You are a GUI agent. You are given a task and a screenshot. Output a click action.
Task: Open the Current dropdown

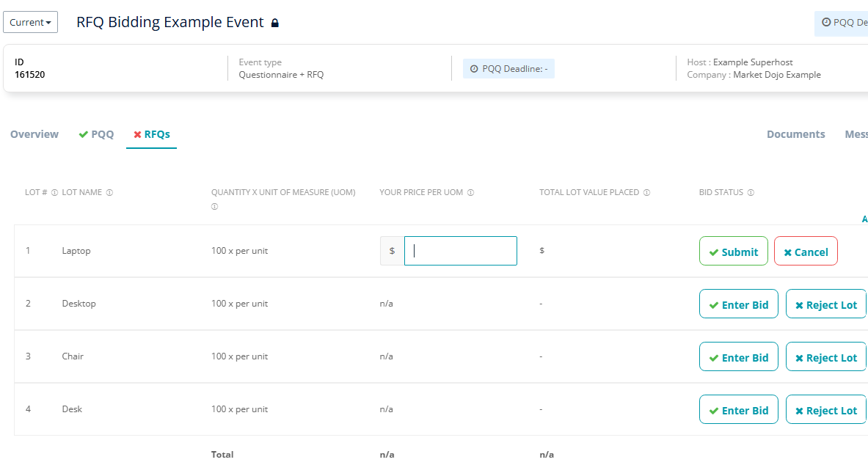pos(30,22)
